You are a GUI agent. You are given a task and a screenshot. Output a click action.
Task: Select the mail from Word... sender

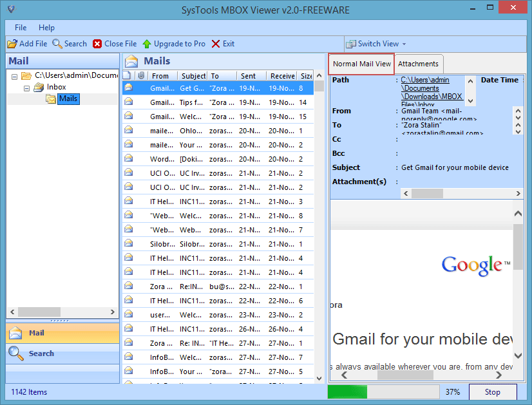(x=218, y=159)
